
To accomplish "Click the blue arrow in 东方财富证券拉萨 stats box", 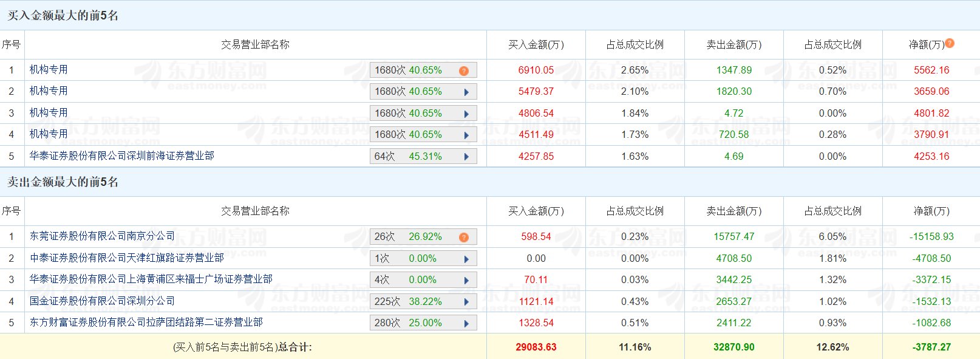I will tap(466, 323).
